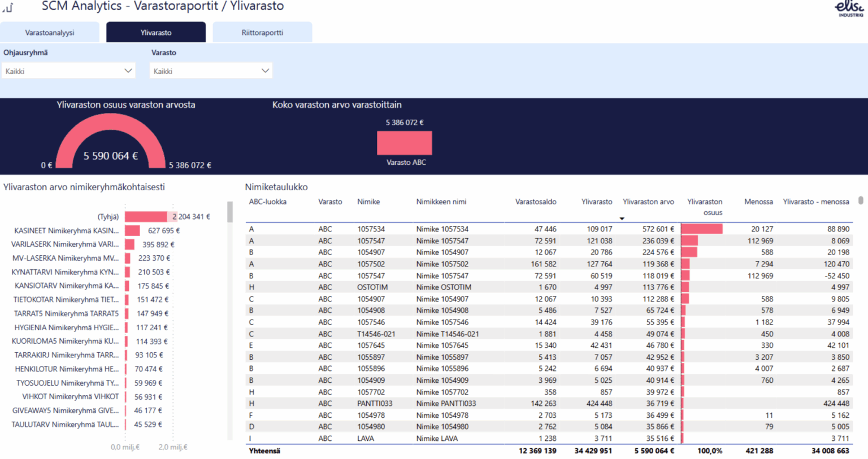Click the (Tyhjä) bar in group chart
The width and height of the screenshot is (868, 459).
point(146,217)
